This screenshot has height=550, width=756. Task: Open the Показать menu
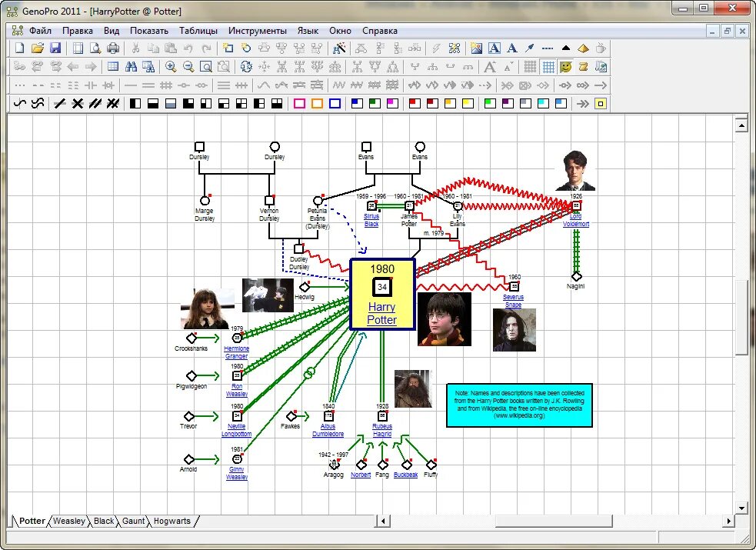click(149, 30)
